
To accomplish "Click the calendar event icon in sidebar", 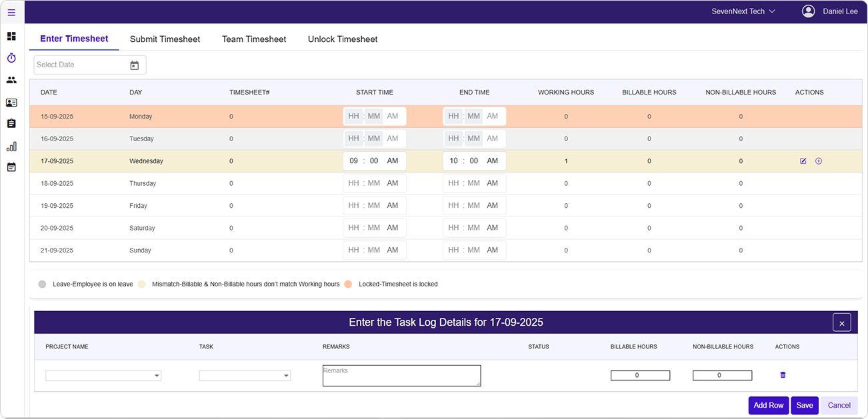I will coord(11,167).
